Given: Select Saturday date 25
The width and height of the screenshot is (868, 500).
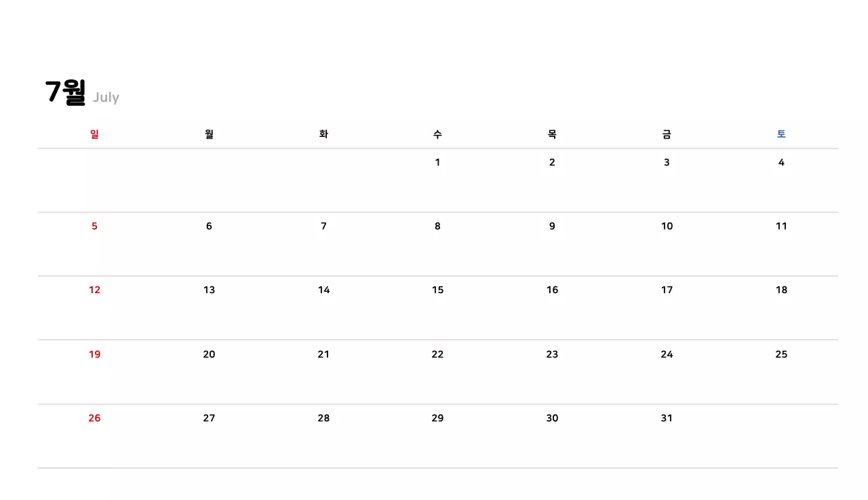Looking at the screenshot, I should tap(781, 354).
